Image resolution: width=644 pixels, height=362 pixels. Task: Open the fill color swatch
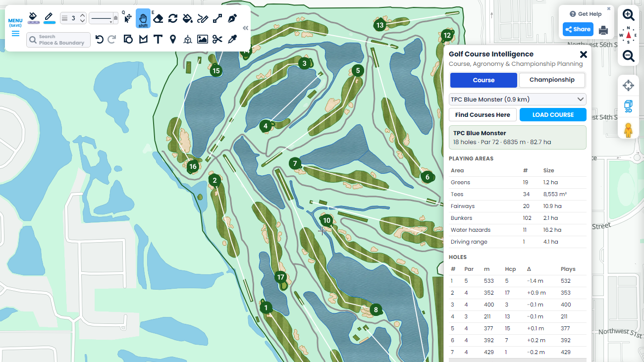(33, 18)
